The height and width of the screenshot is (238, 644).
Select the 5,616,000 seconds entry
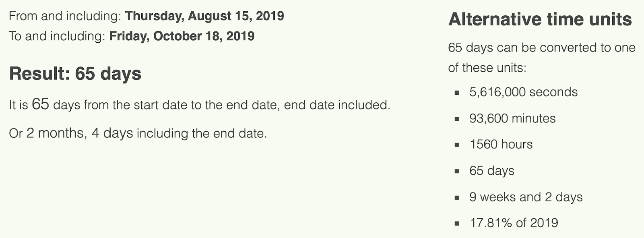pos(523,92)
